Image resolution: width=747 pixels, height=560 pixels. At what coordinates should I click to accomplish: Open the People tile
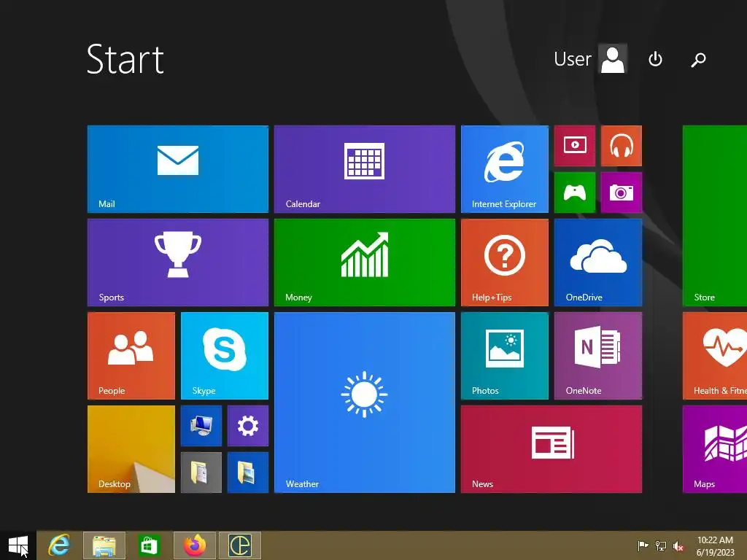point(131,356)
